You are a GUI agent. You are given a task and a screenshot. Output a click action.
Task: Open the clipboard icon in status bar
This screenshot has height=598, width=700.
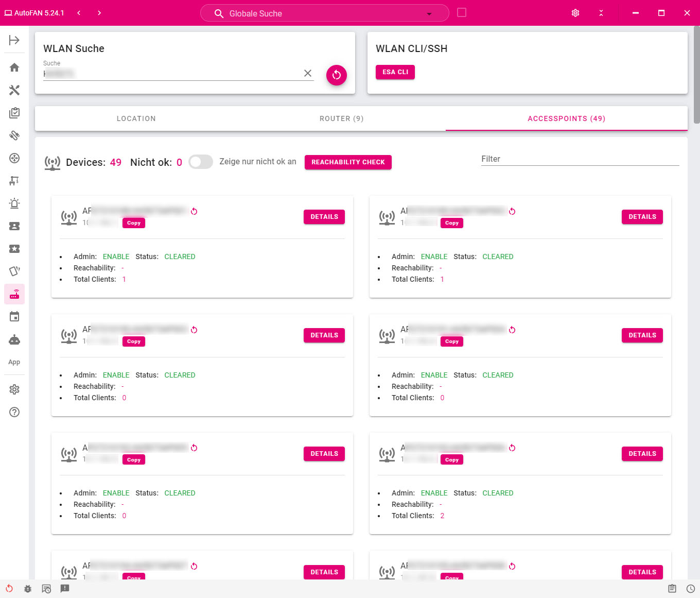click(672, 588)
